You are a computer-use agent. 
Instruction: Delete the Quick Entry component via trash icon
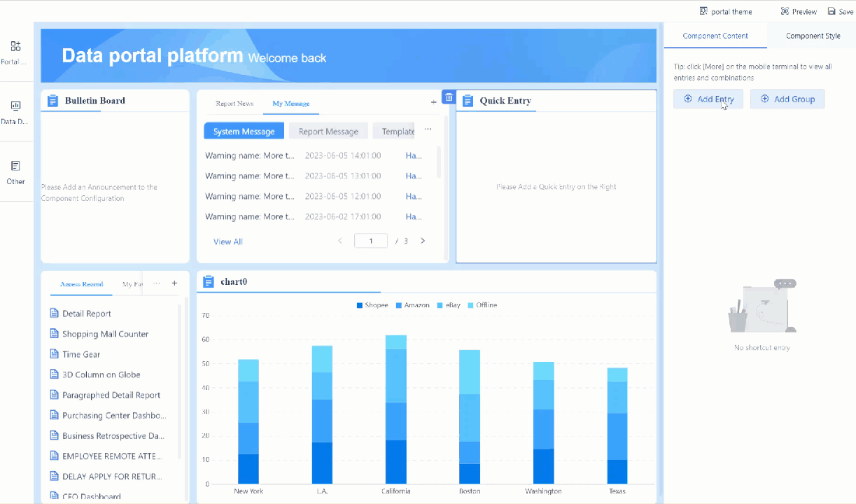point(449,97)
